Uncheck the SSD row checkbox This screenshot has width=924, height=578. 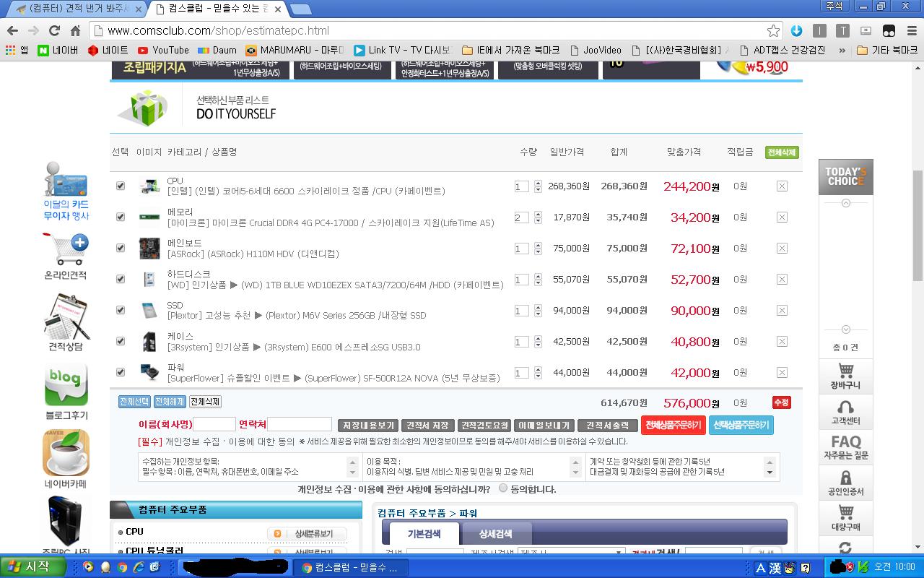tap(121, 310)
